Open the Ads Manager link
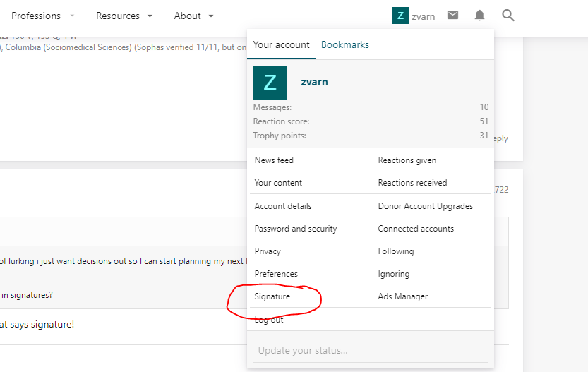The image size is (588, 372). click(402, 296)
